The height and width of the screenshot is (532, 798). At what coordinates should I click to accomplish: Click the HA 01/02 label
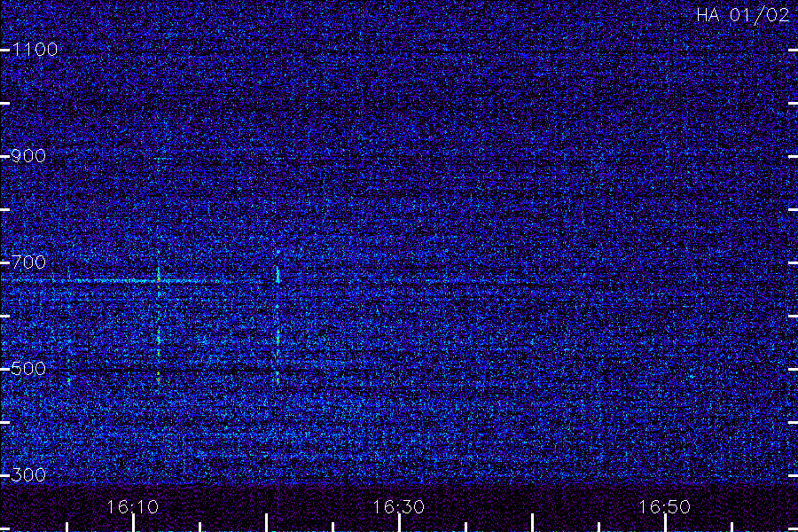(x=742, y=15)
